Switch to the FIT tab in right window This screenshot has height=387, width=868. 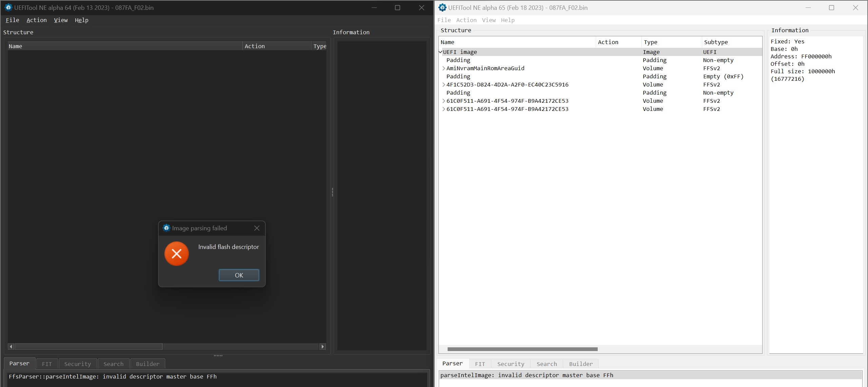click(479, 364)
